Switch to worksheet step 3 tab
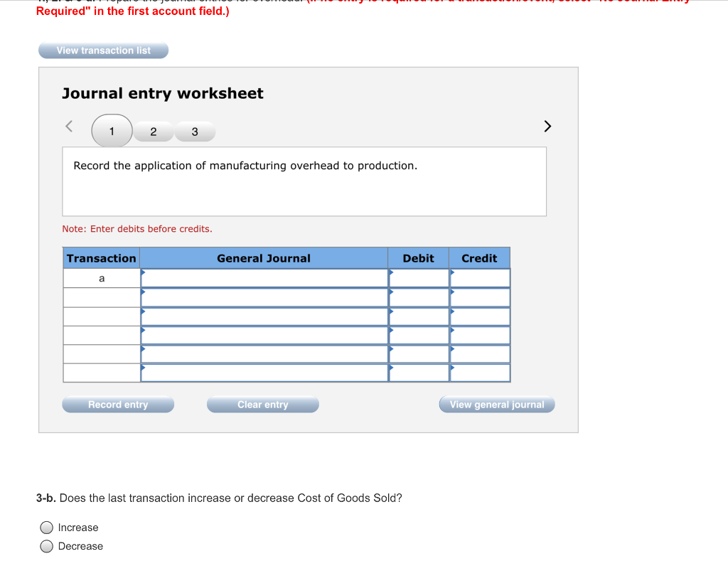 click(x=195, y=132)
